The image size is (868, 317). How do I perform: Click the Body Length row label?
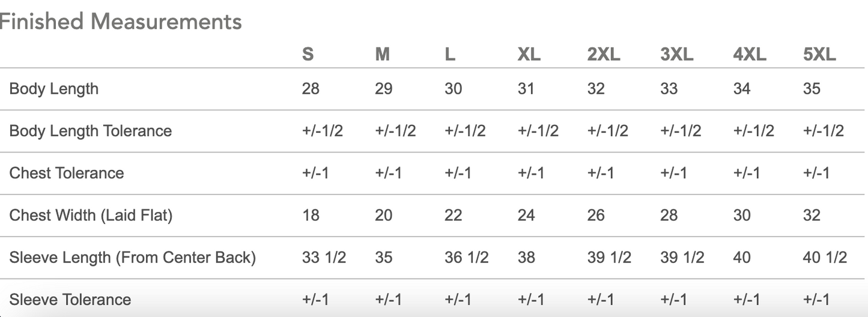click(x=53, y=89)
